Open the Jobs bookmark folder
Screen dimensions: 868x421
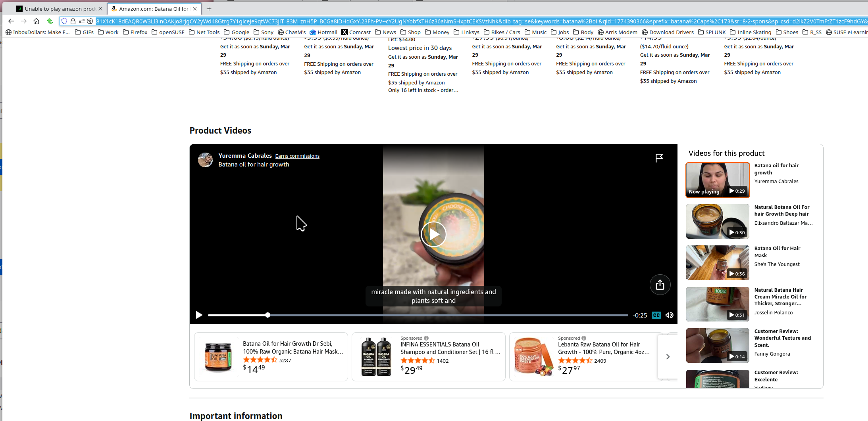[560, 32]
